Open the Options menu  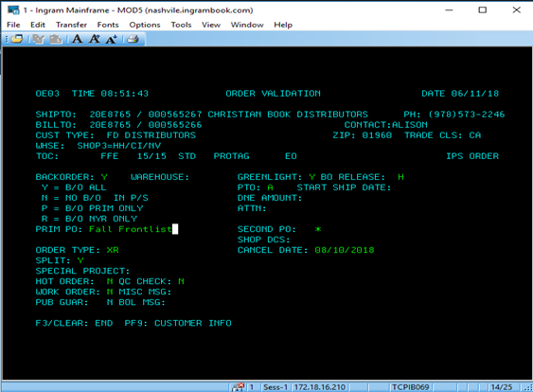pyautogui.click(x=145, y=25)
